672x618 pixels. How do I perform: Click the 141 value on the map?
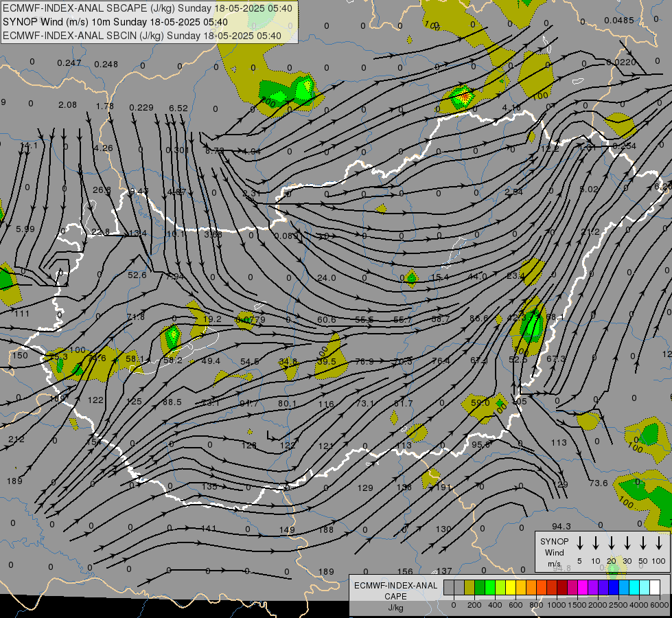click(x=209, y=528)
